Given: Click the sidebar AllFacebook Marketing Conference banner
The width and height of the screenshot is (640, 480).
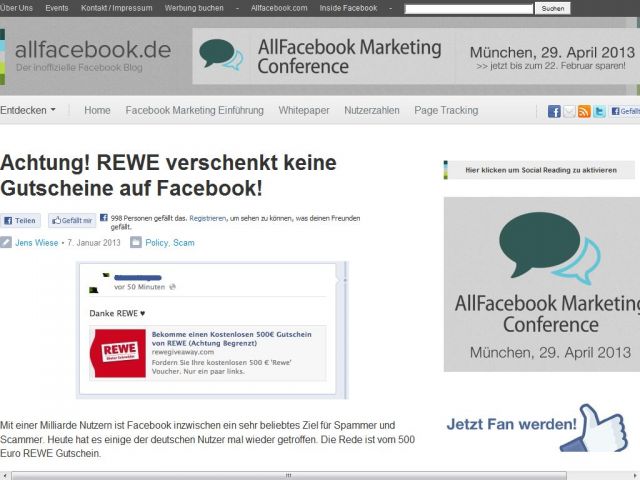Looking at the screenshot, I should [x=542, y=284].
